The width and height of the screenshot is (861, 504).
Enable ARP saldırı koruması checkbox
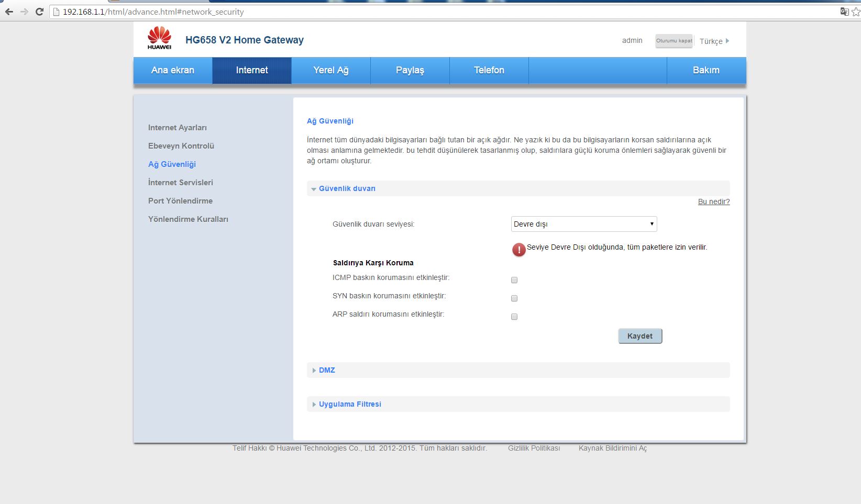coord(514,317)
